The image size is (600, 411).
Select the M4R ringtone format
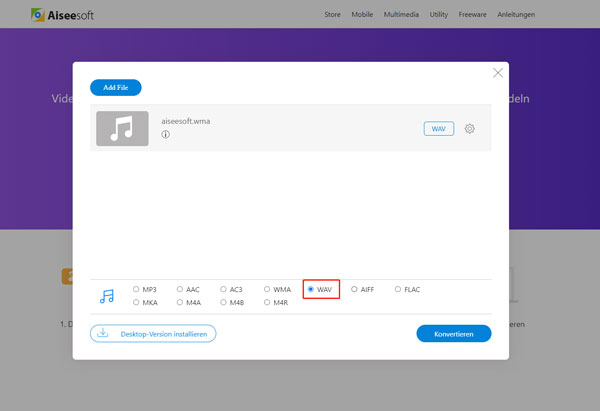point(267,302)
